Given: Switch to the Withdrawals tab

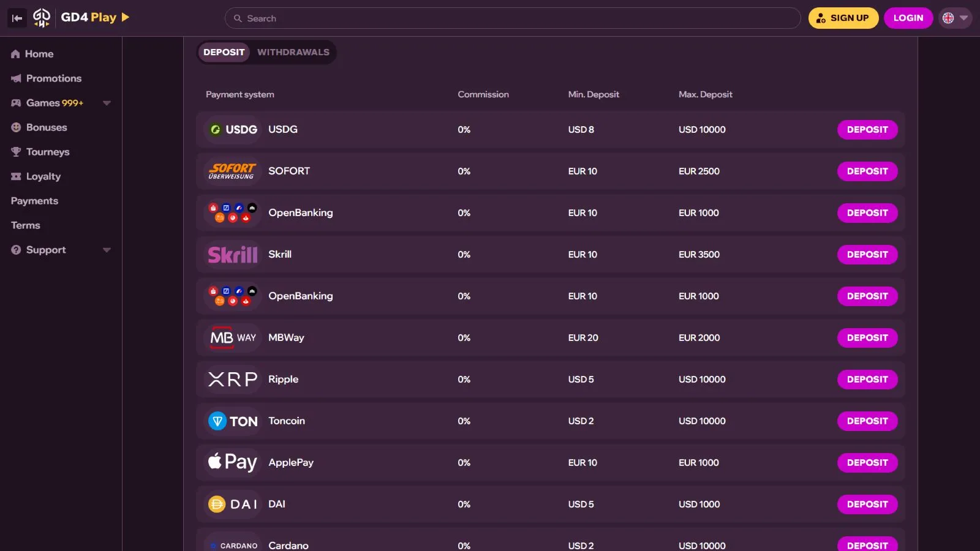Looking at the screenshot, I should pos(293,53).
